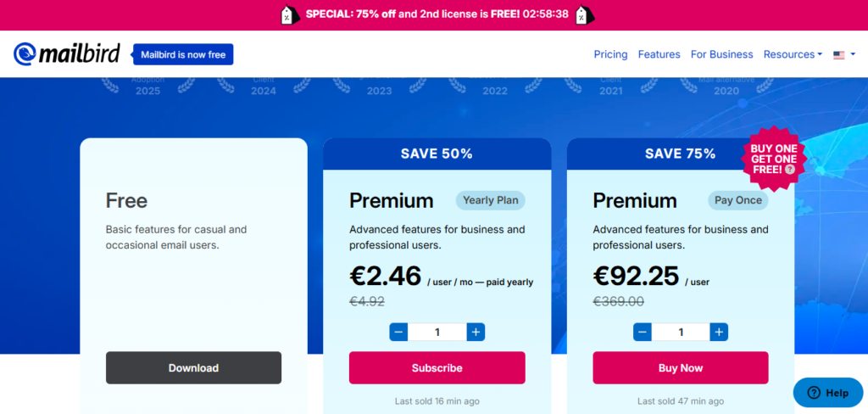Decrease Pay Once user quantity with minus
Image resolution: width=868 pixels, height=414 pixels.
tap(643, 332)
